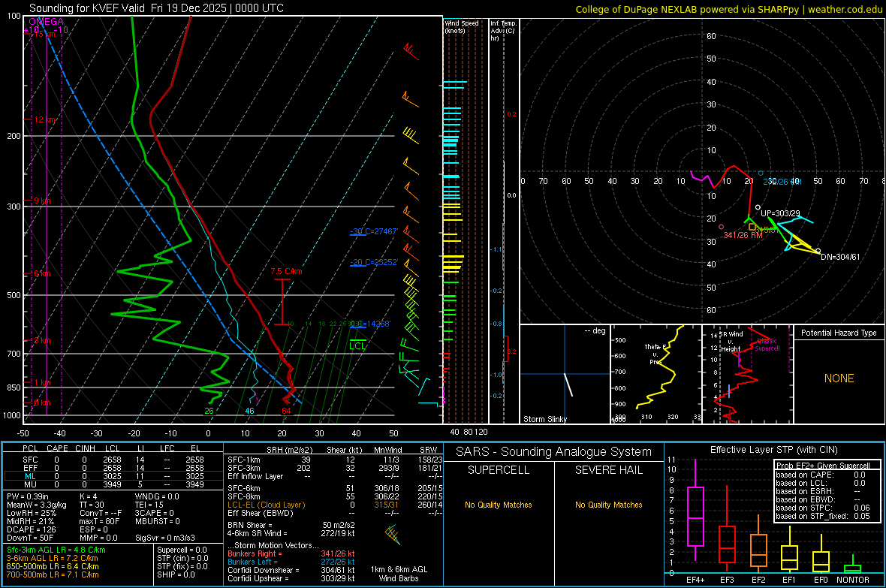886x588 pixels.
Task: Click the 'LCL-EL (Cloud Layer)' row label
Action: point(266,505)
